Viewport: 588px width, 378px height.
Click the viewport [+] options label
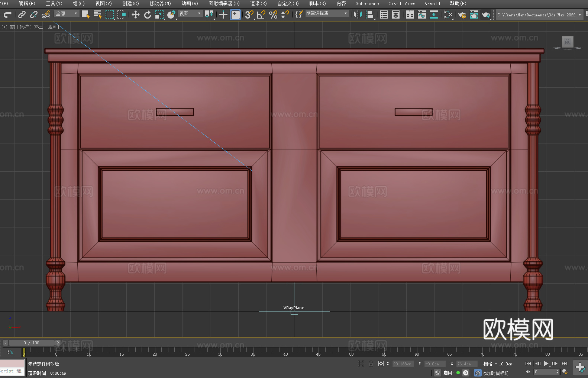pos(4,27)
